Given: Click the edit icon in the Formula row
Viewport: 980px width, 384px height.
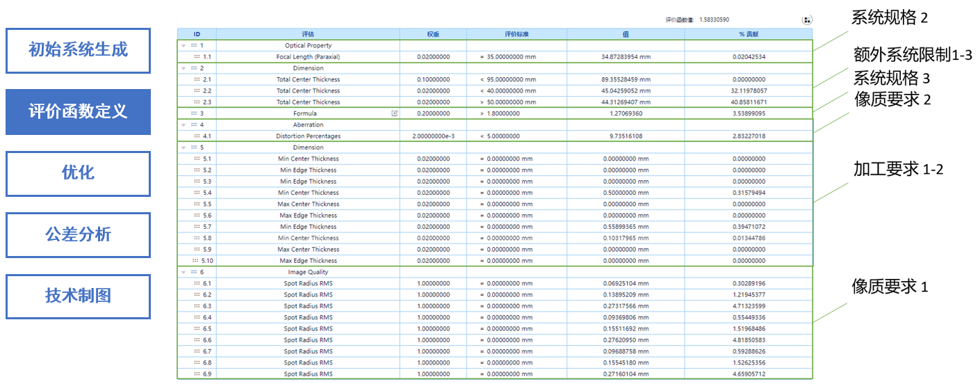Looking at the screenshot, I should 395,113.
